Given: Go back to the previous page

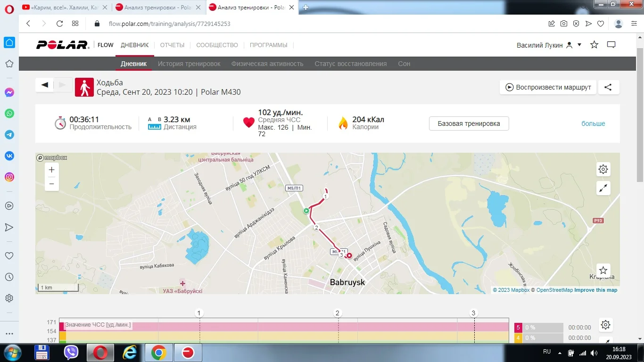Looking at the screenshot, I should point(28,24).
